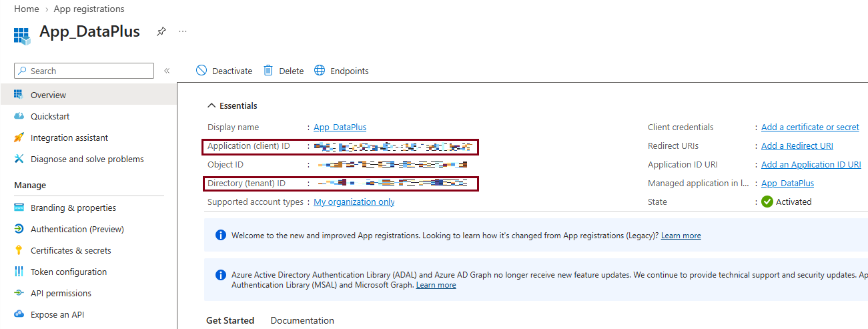Open the more options ellipsis beside title
Screen dimensions: 868x329
[183, 31]
